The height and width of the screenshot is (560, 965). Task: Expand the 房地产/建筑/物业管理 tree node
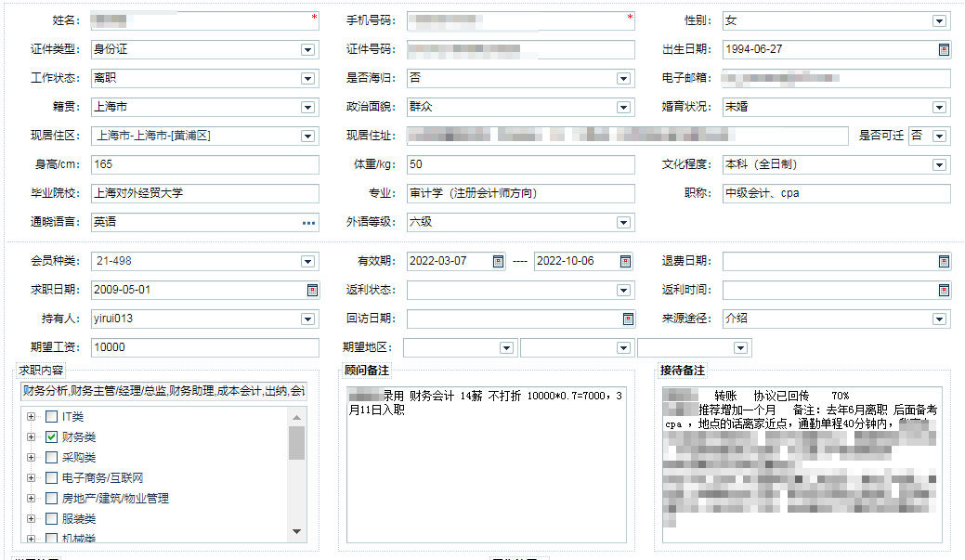point(31,498)
